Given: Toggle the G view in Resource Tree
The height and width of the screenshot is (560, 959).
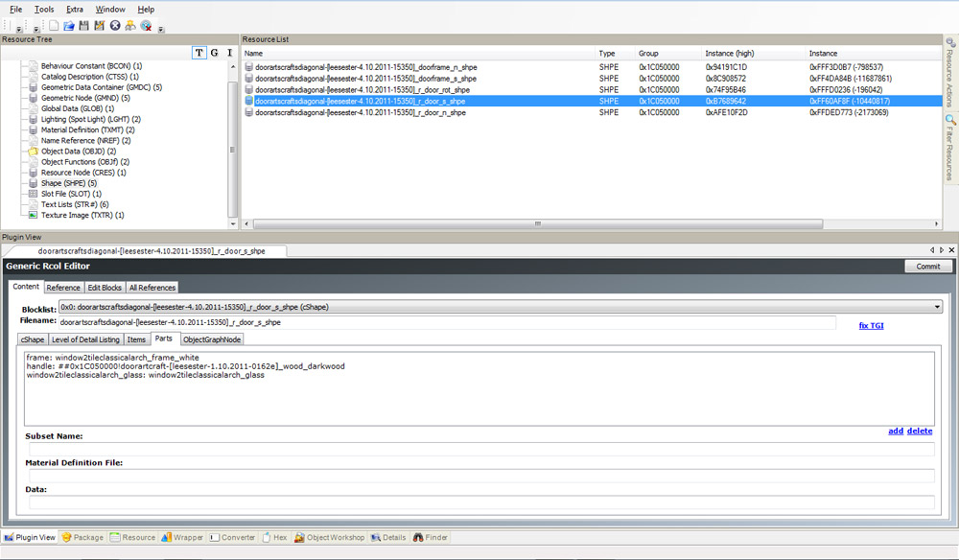Looking at the screenshot, I should pyautogui.click(x=215, y=53).
